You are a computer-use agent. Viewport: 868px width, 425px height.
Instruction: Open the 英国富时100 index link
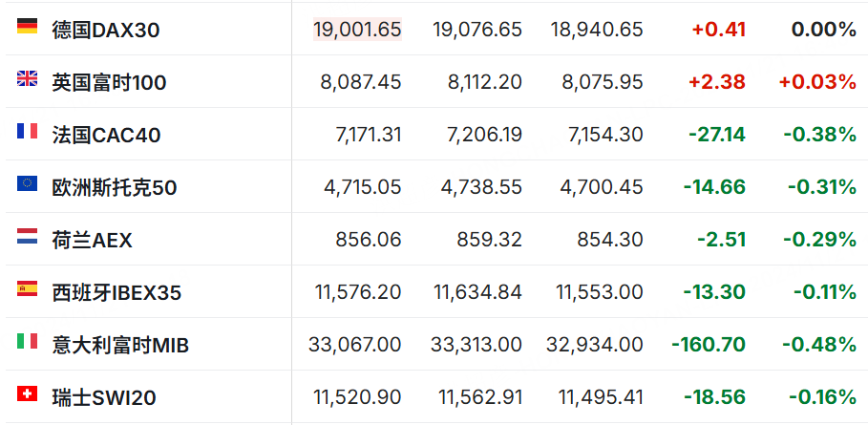click(x=109, y=82)
